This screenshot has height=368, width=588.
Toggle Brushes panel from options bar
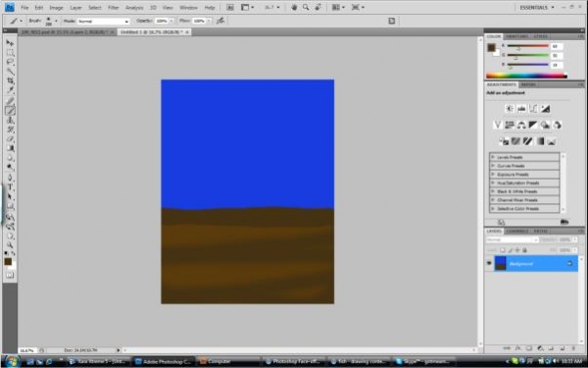pyautogui.click(x=391, y=21)
